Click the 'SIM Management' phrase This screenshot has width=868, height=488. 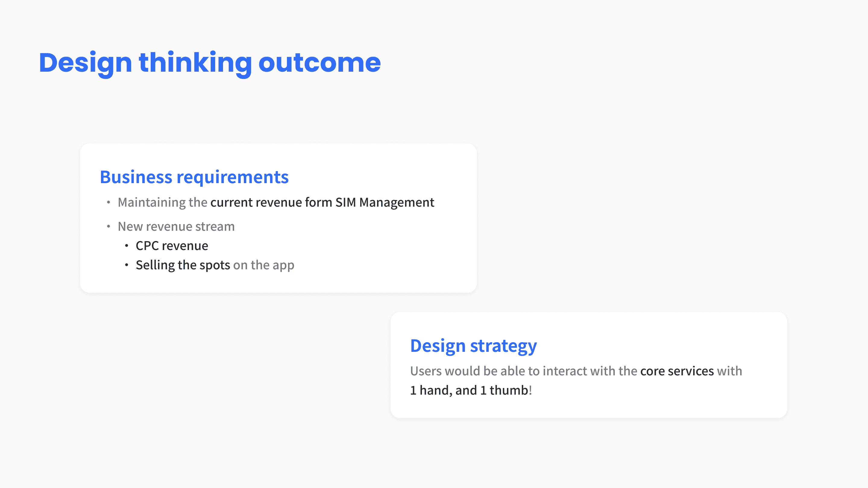click(385, 202)
